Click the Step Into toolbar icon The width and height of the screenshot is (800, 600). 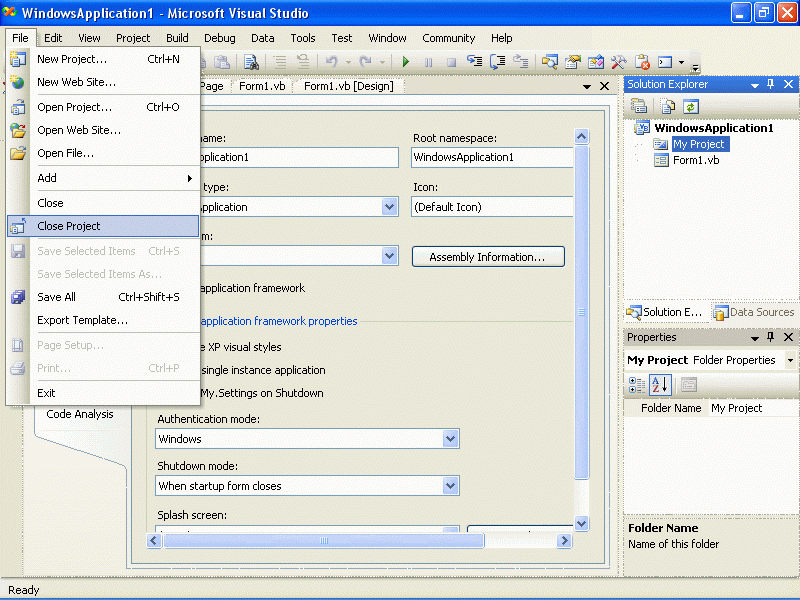[x=474, y=62]
